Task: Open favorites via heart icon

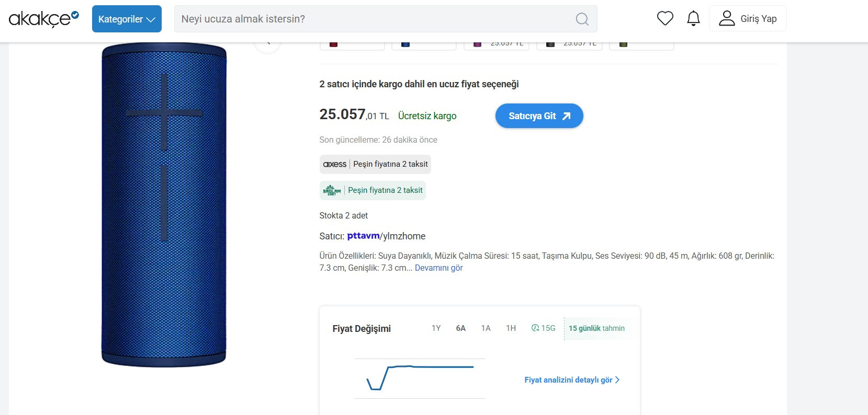Action: tap(665, 18)
